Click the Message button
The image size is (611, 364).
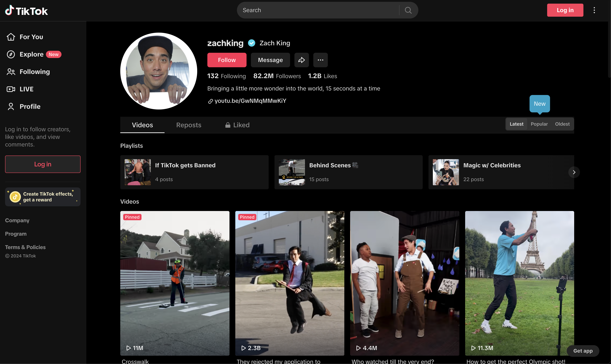click(x=270, y=60)
